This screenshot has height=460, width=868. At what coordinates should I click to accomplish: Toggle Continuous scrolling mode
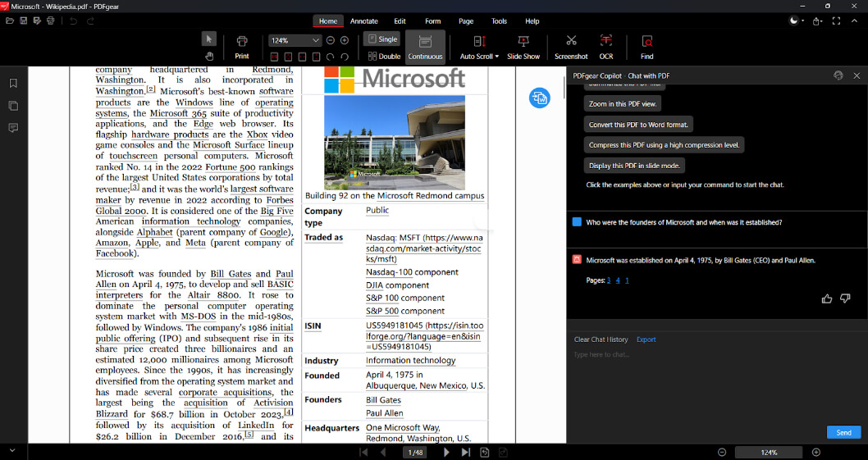[425, 47]
